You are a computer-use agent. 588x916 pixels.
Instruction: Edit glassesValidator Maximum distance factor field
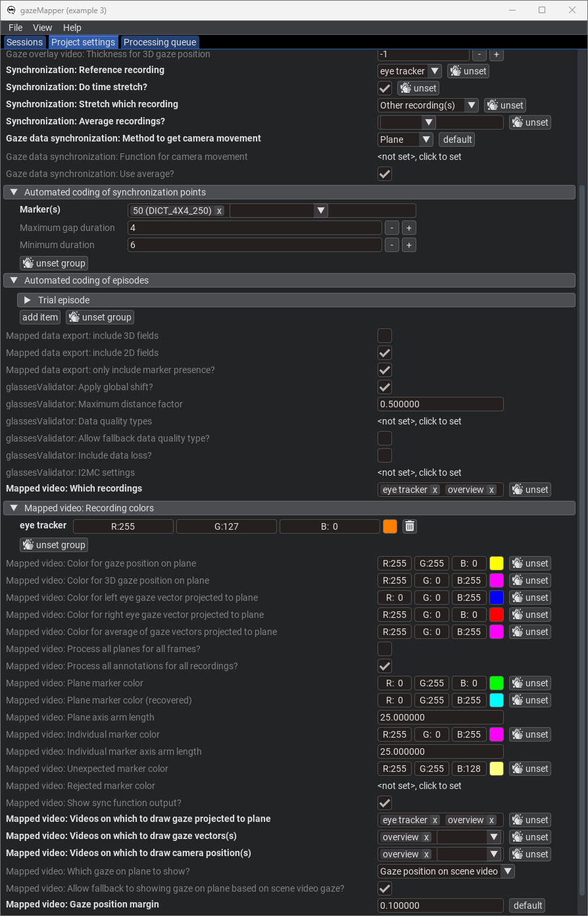click(x=441, y=404)
